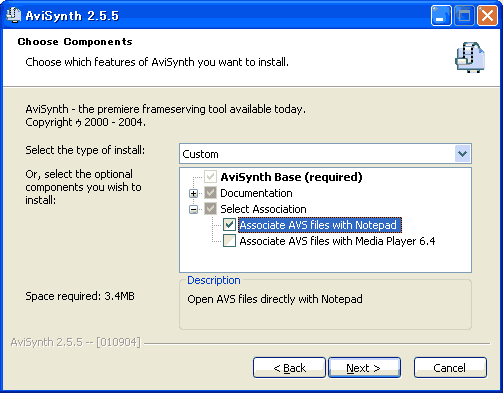The height and width of the screenshot is (393, 503).
Task: Click the 'Description' group label
Action: pyautogui.click(x=214, y=280)
